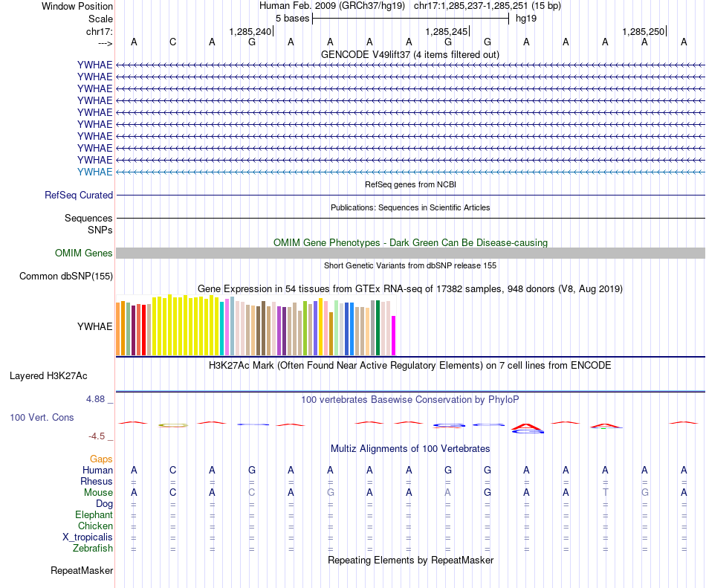The image size is (706, 588).
Task: Click the Elephant species row label
Action: click(94, 514)
